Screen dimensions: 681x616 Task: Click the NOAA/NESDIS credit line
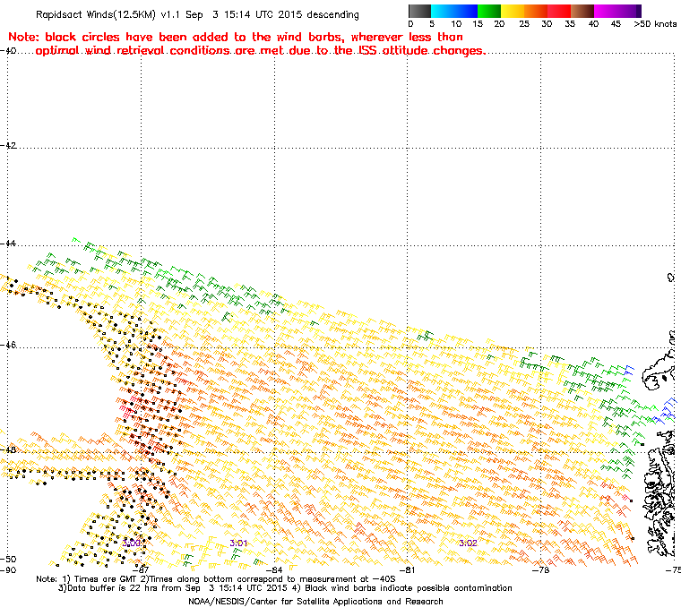(315, 602)
